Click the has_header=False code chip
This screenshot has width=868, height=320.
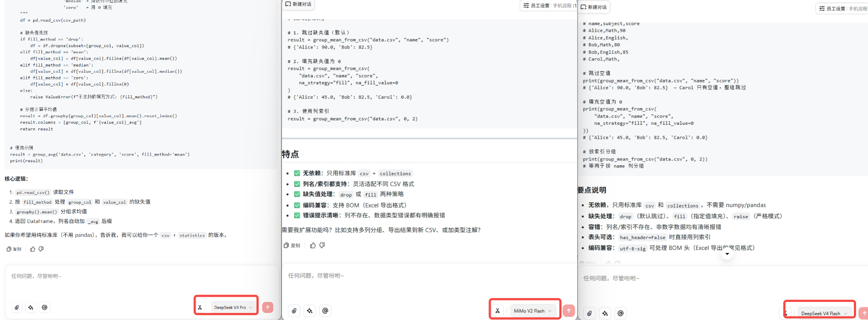(643, 237)
